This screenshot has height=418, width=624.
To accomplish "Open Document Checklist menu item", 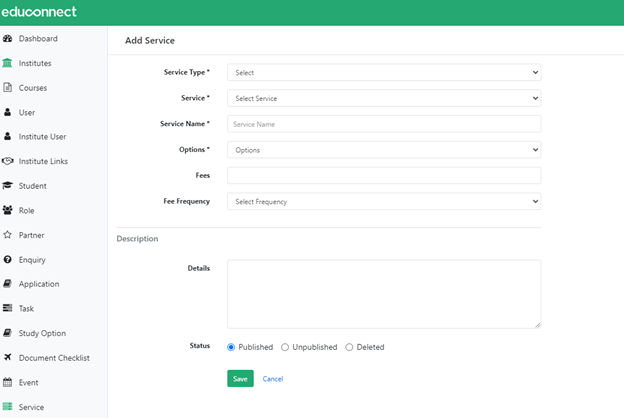I will click(54, 358).
